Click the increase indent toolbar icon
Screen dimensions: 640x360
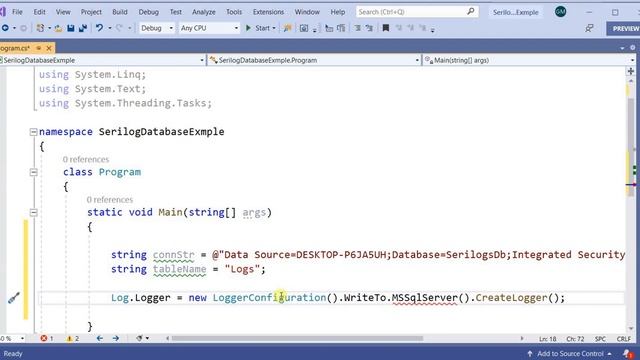click(x=341, y=28)
